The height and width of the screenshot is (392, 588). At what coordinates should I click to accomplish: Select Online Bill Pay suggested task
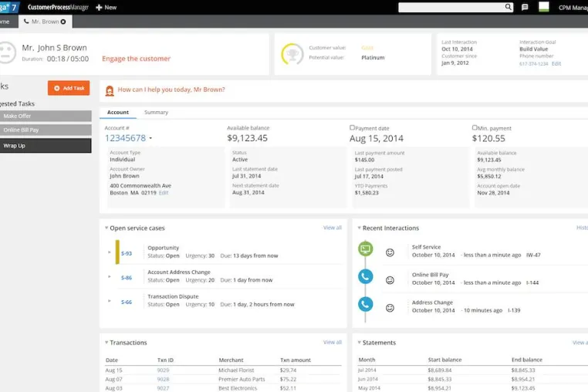point(46,130)
